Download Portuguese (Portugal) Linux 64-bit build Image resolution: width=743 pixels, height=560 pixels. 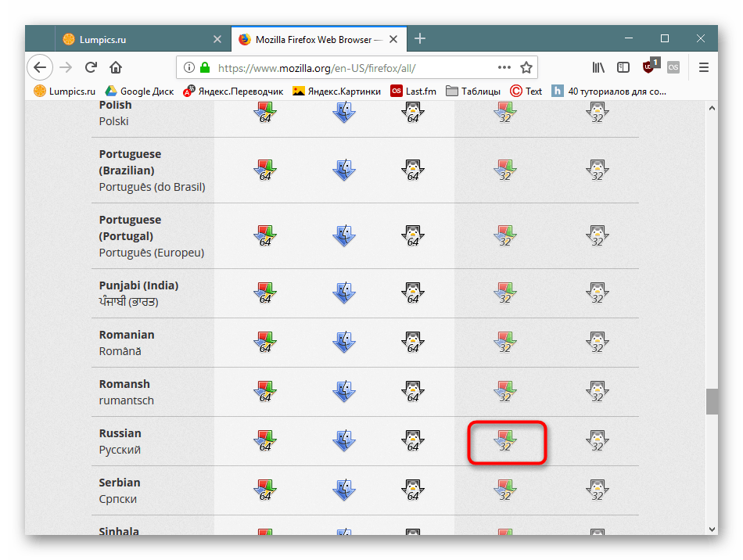413,235
